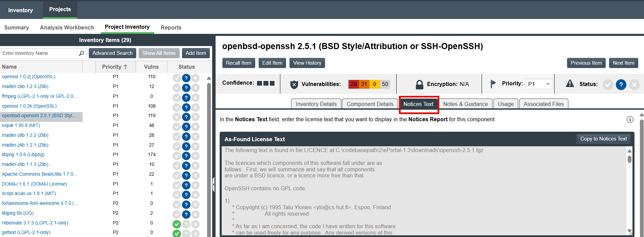Click the shield icon next to Vulnerabilities

coord(294,84)
